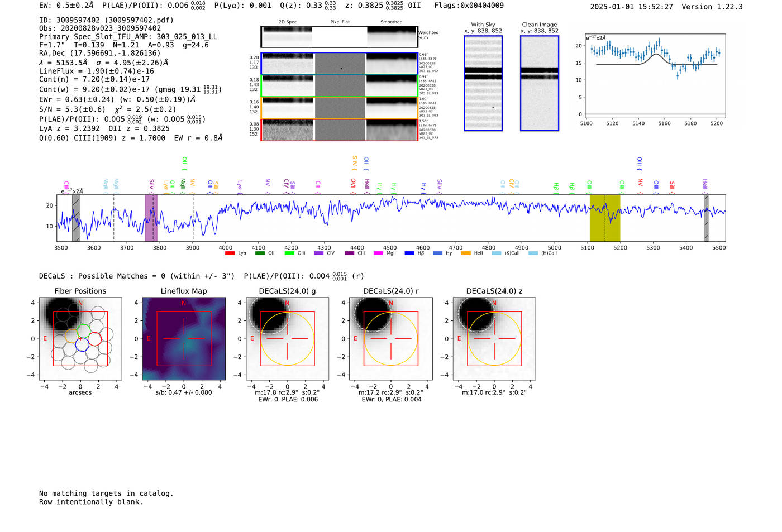Click the S/N = 5.3(±0.6) value
Viewport: 782px width, 532px height.
point(72,109)
